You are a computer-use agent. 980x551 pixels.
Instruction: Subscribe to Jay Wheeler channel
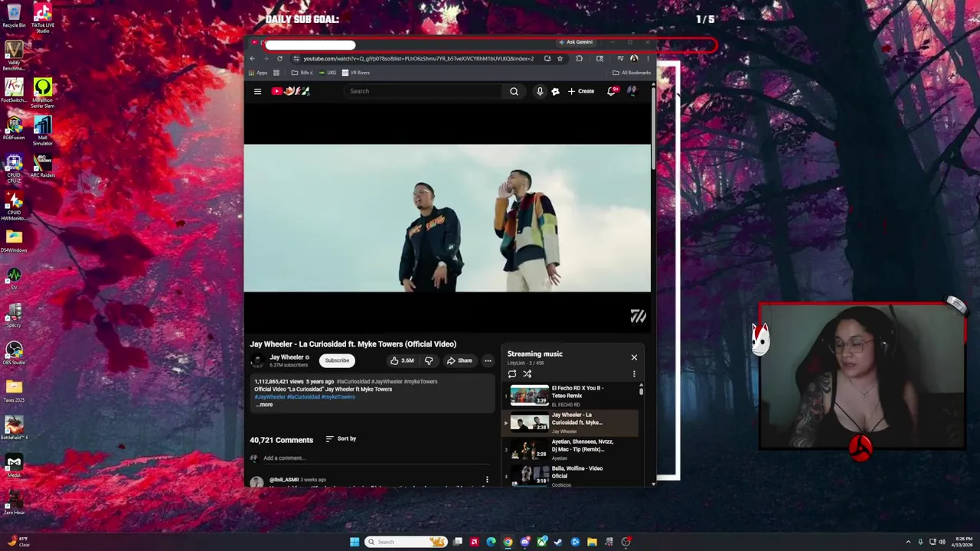[x=337, y=360]
